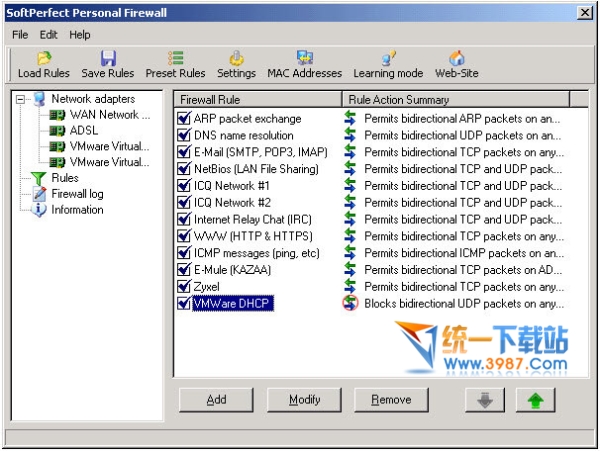
Task: Click the Add button
Action: tap(216, 400)
